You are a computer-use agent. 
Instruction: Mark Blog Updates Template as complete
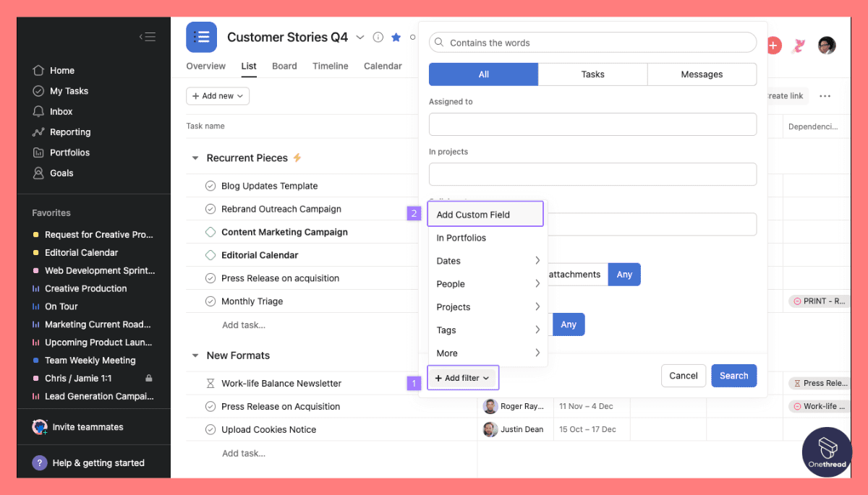(x=210, y=186)
